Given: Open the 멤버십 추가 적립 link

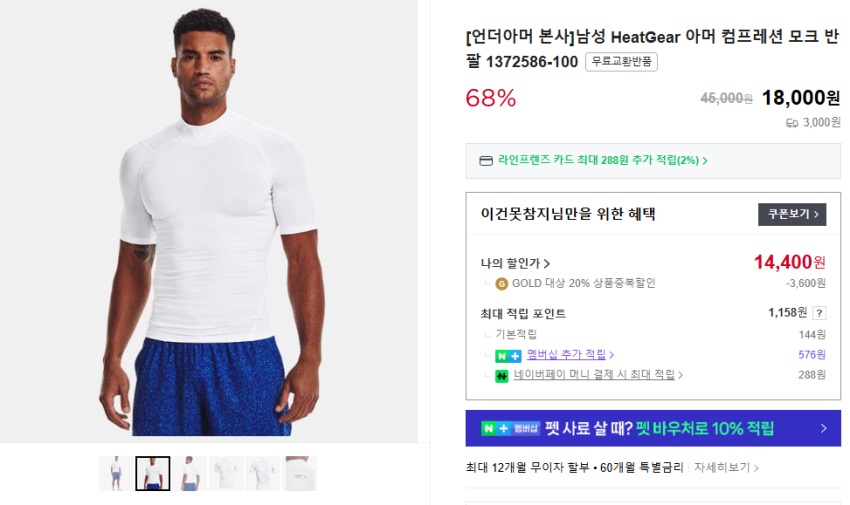Looking at the screenshot, I should click(567, 355).
